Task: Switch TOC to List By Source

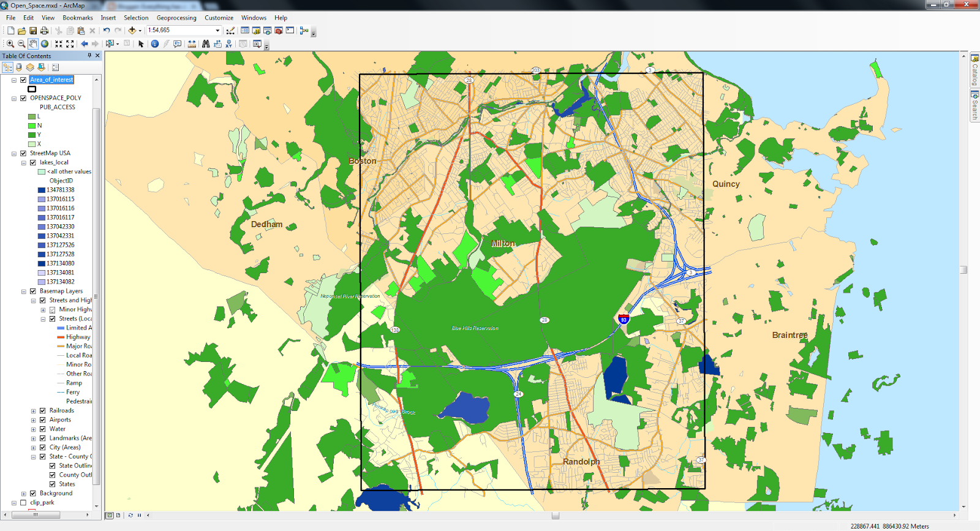Action: pos(18,67)
